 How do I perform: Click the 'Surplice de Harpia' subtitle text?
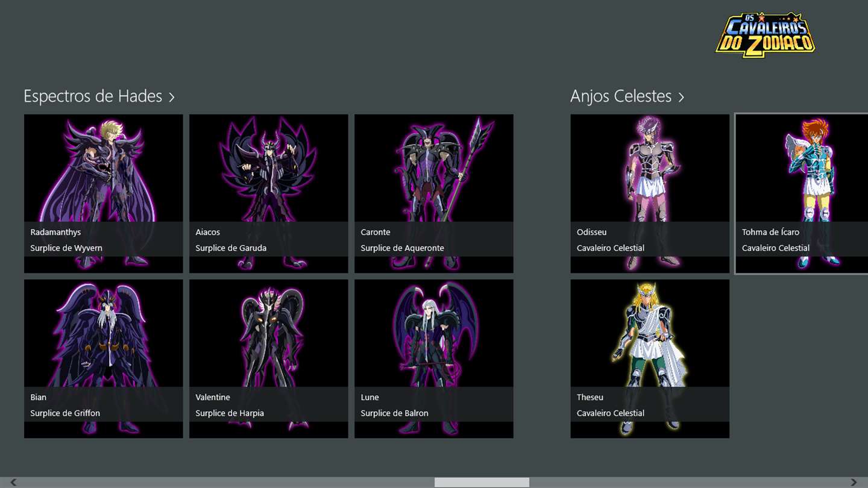pos(230,413)
